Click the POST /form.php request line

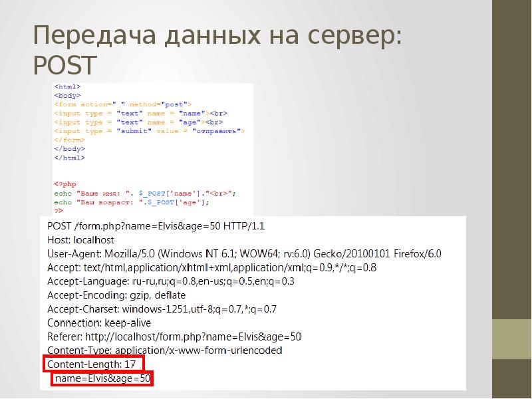[x=156, y=225]
